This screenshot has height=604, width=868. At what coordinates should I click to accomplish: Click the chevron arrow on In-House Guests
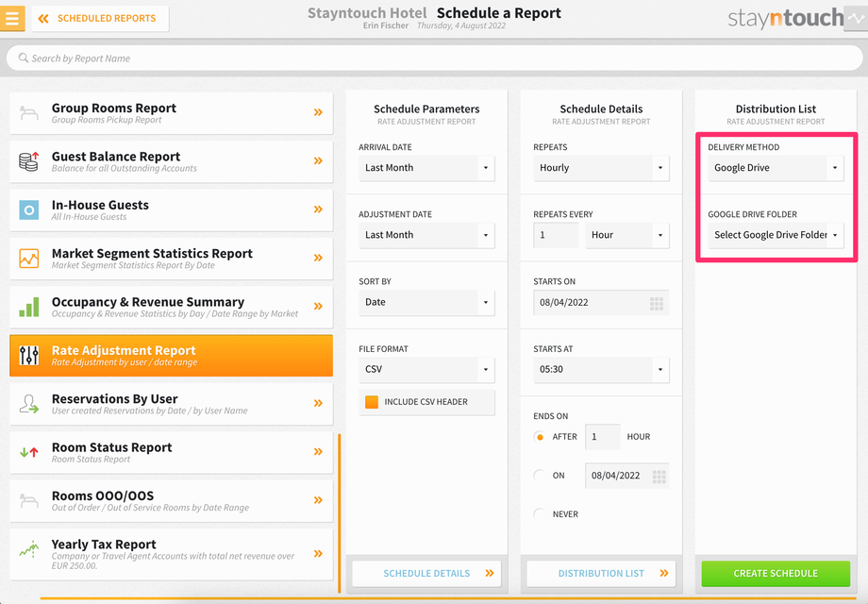pos(318,210)
